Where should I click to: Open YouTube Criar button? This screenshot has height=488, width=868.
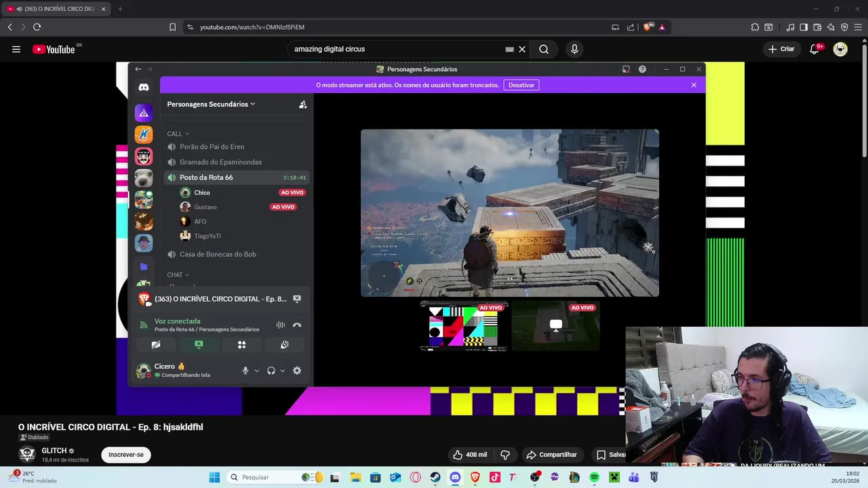(781, 49)
